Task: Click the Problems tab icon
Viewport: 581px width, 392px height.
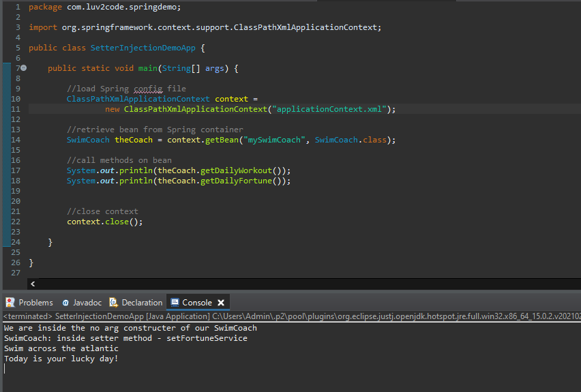Action: [10, 302]
